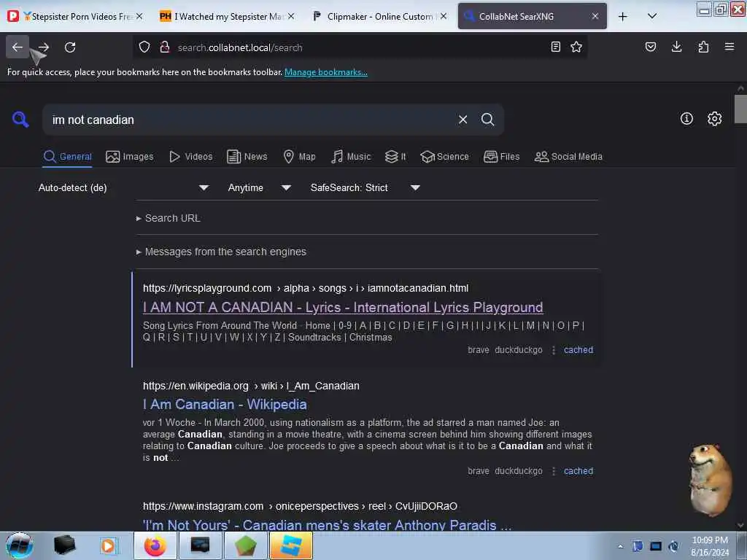Select the News search category
The image size is (747, 560).
247,157
